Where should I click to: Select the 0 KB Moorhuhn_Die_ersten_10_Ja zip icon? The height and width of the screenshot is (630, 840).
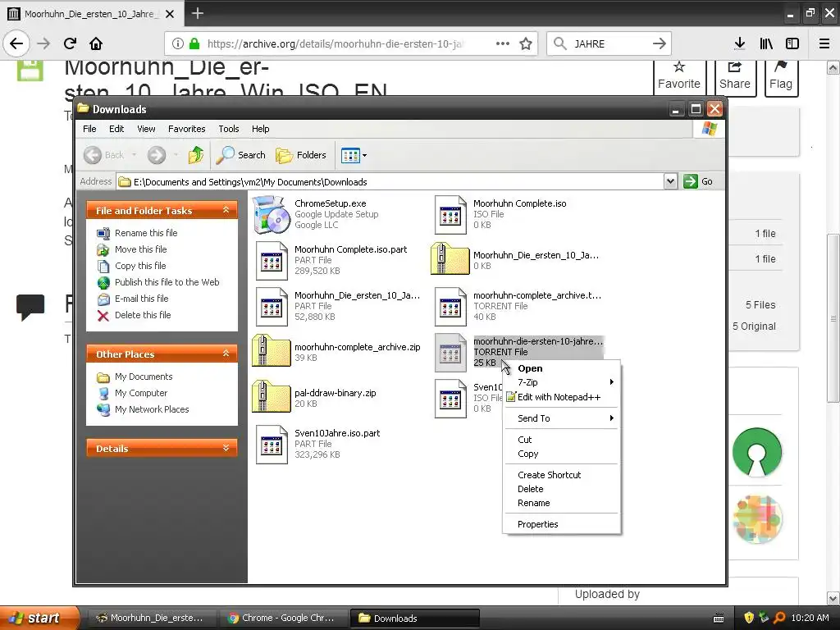[x=450, y=259]
